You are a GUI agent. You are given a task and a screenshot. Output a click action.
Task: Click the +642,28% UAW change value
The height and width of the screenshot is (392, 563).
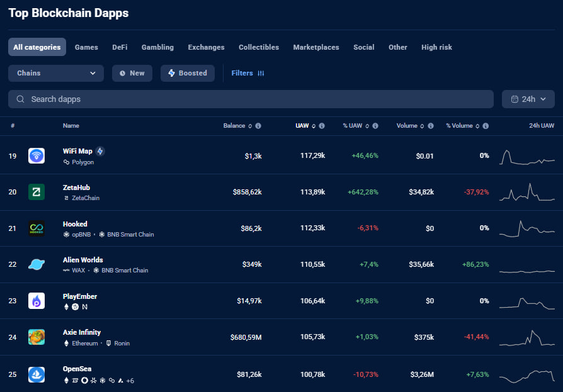coord(363,192)
